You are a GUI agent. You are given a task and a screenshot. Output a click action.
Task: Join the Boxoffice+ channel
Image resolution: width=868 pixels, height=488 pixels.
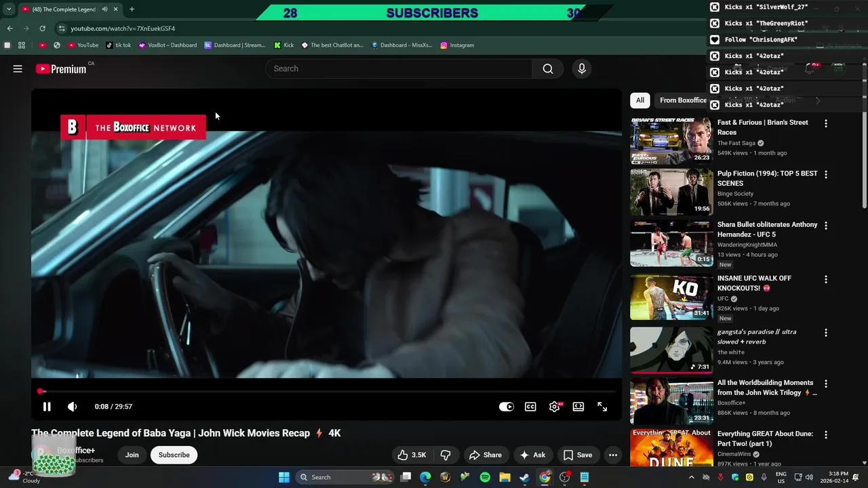pyautogui.click(x=132, y=455)
